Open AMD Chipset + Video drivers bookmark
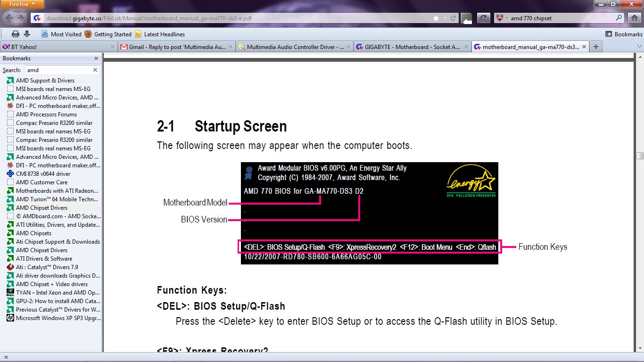Viewport: 644px width, 362px height. pos(52,284)
